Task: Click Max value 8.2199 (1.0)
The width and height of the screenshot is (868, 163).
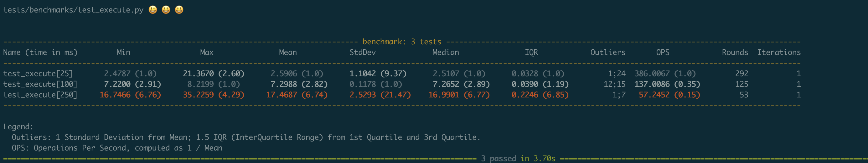Action: [214, 84]
